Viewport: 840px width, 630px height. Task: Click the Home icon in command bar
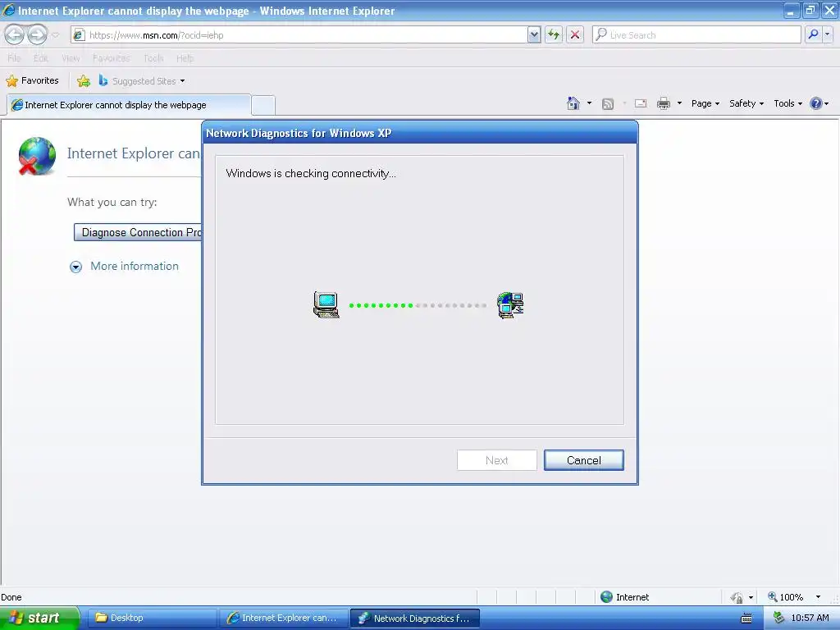[x=573, y=103]
